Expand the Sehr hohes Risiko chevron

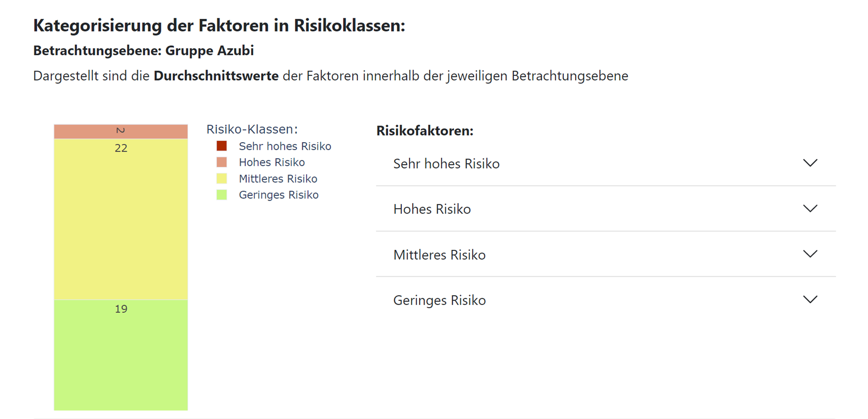(x=810, y=163)
